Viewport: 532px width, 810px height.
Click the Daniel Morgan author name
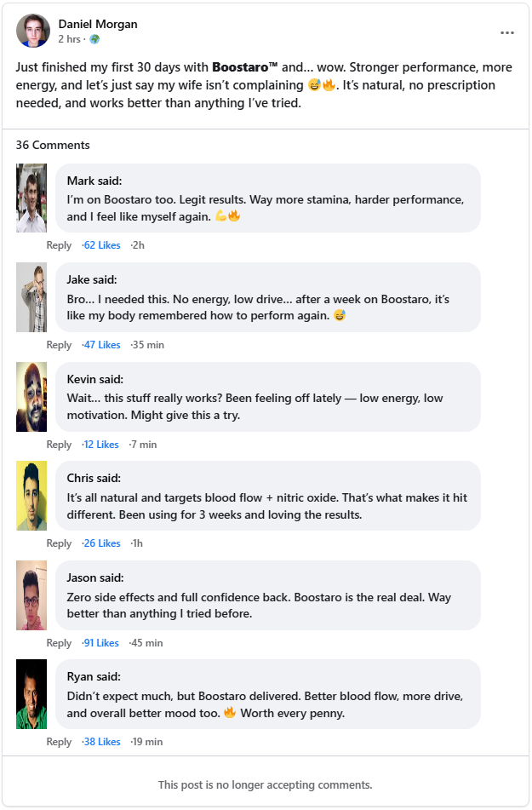coord(98,24)
